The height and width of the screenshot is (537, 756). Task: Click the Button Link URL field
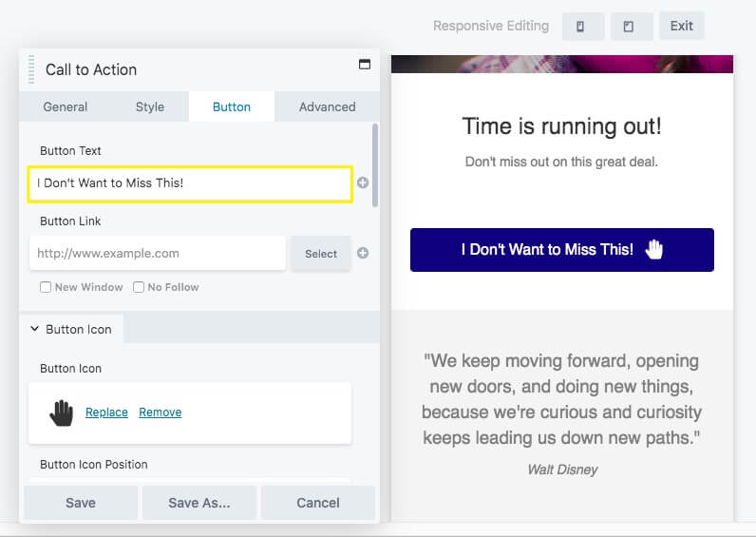158,254
